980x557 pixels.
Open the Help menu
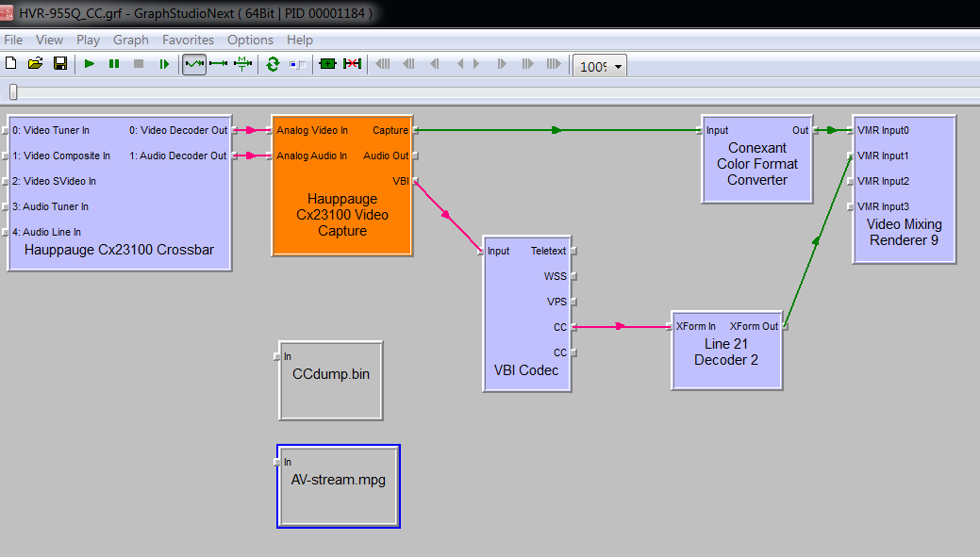pos(300,40)
